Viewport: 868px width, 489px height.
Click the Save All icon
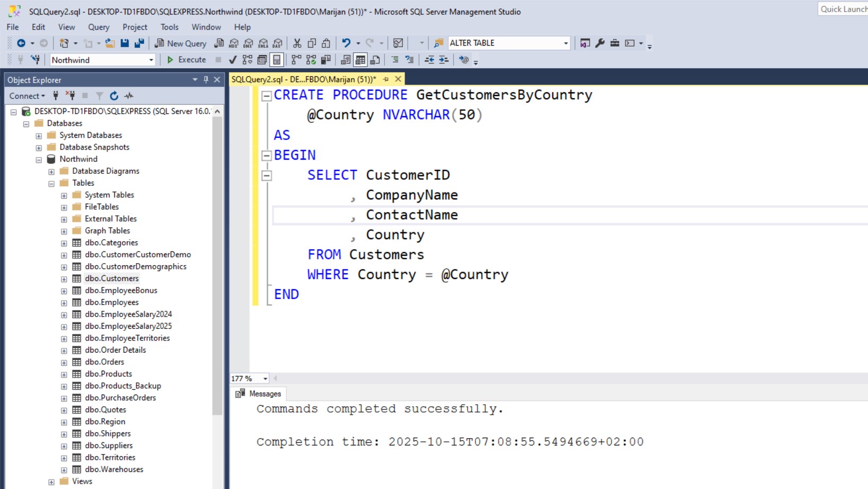tap(139, 43)
